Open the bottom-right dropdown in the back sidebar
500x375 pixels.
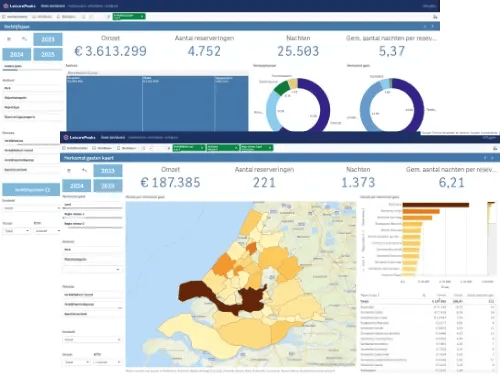(47, 231)
